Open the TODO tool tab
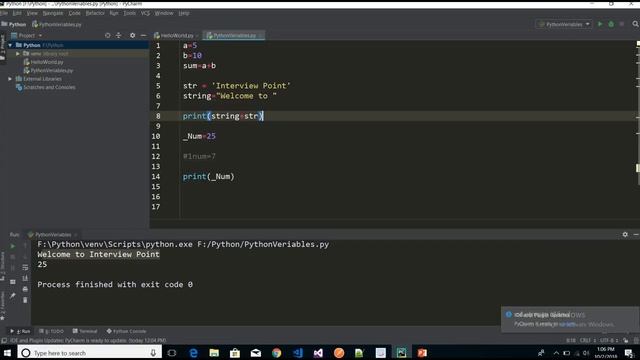This screenshot has height=360, width=640. [51, 331]
